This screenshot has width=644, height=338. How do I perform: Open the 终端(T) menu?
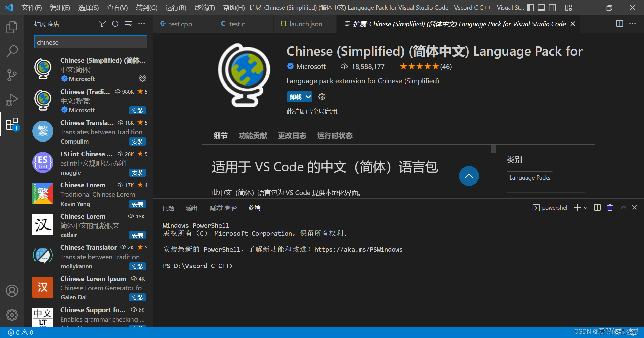coord(205,8)
